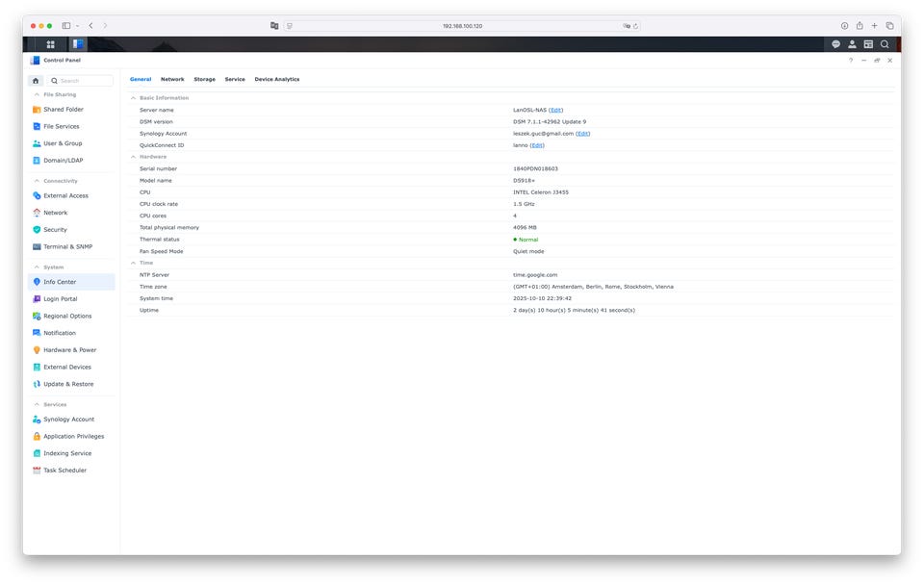Viewport: 924px width, 585px height.
Task: Open Network item in left sidebar
Action: tap(71, 213)
